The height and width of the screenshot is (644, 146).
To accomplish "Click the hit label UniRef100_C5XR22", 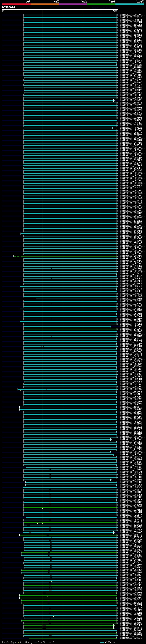I will click(x=131, y=45).
